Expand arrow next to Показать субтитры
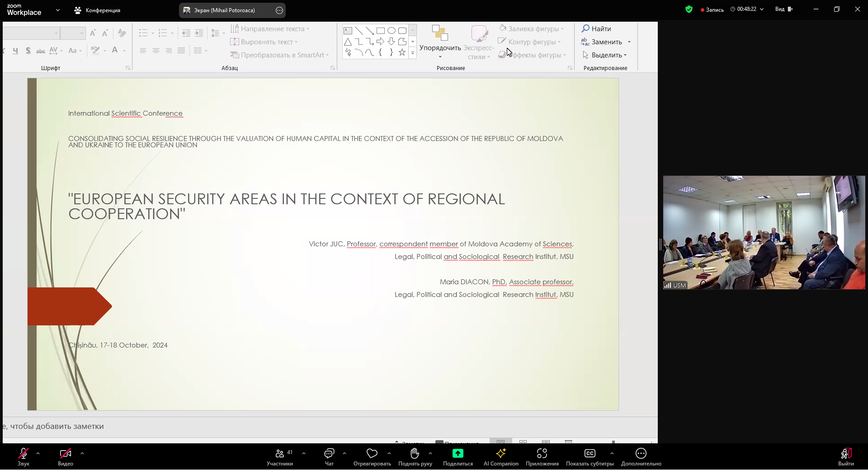 612,453
